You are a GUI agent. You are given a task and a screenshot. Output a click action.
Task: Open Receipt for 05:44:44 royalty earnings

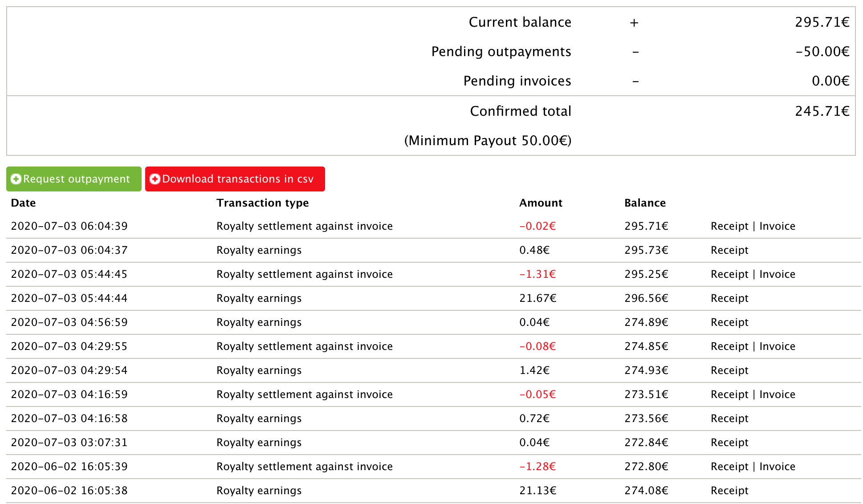pos(729,298)
